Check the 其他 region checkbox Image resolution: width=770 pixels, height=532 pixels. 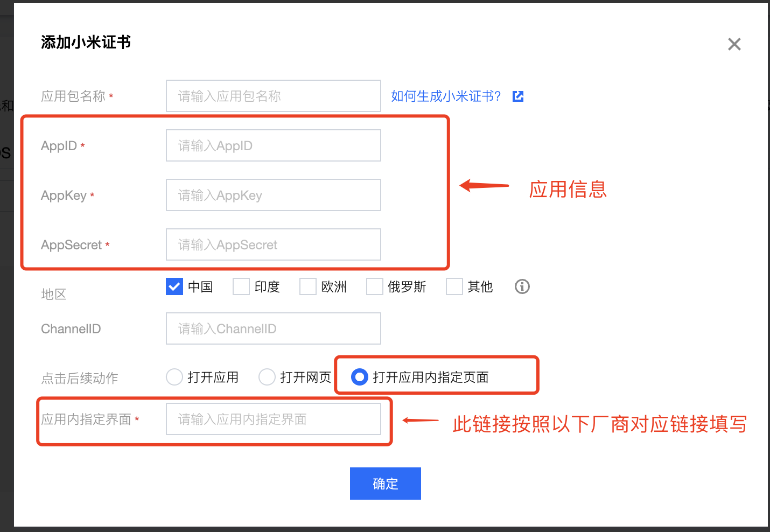click(454, 286)
